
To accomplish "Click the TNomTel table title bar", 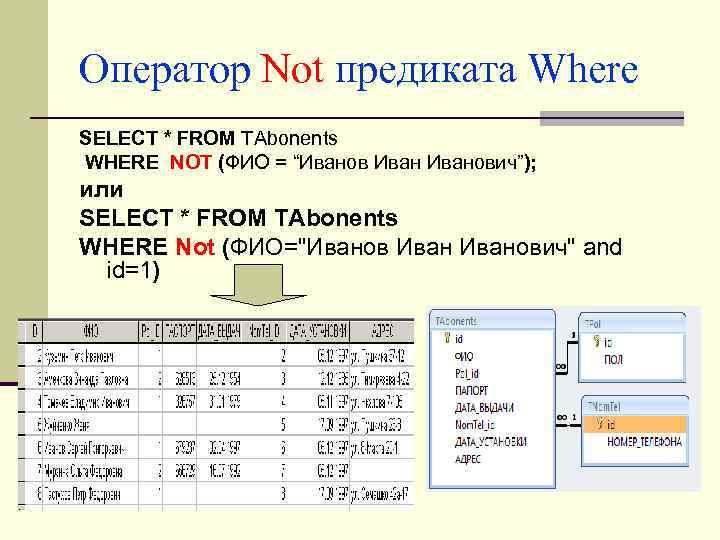I will point(635,406).
